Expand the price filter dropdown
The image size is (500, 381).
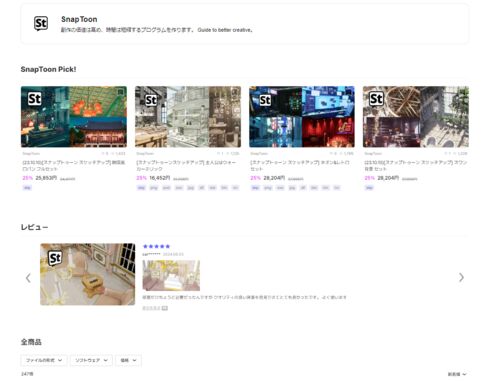[x=128, y=360]
